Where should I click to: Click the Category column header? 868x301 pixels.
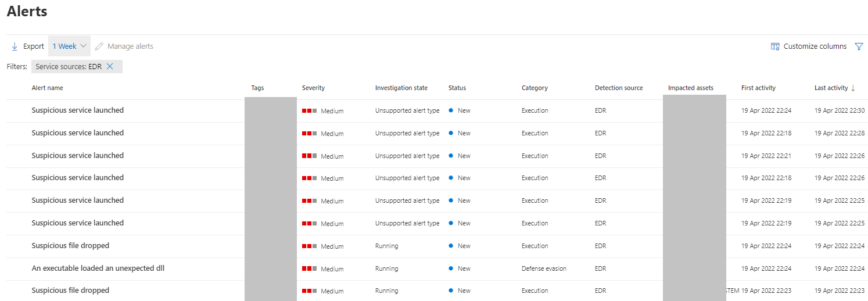point(535,88)
